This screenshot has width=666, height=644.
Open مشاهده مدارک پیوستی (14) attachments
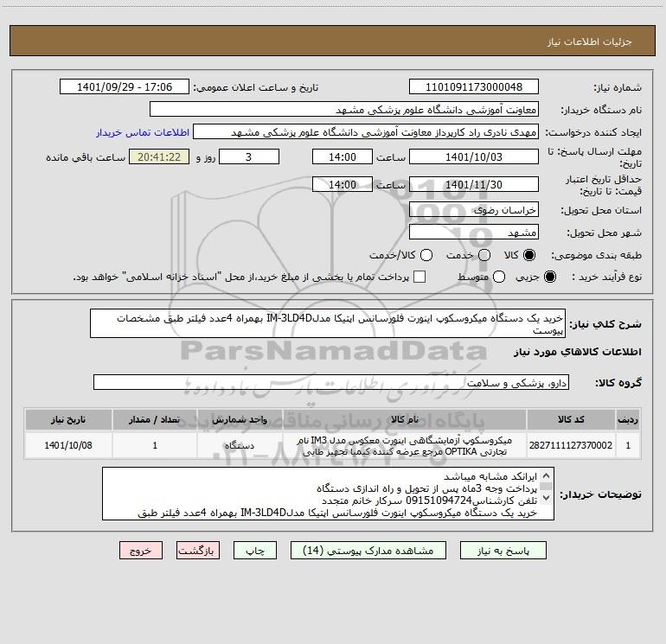pyautogui.click(x=368, y=551)
